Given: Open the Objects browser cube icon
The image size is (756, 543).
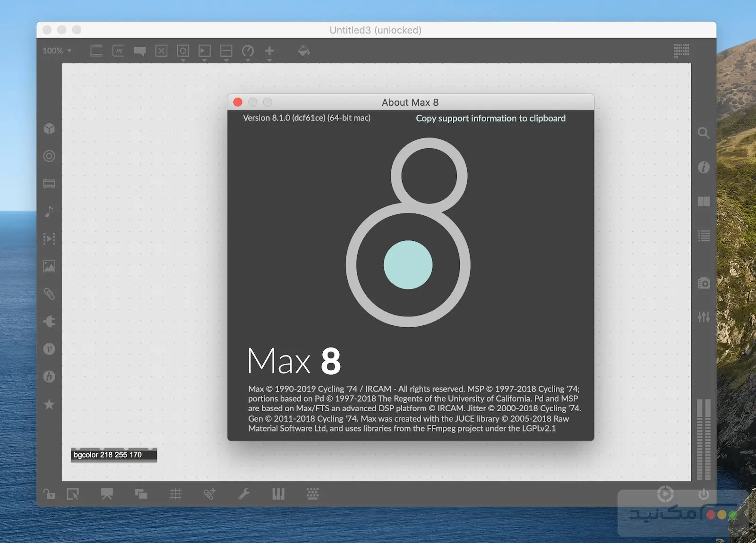Looking at the screenshot, I should 49,128.
